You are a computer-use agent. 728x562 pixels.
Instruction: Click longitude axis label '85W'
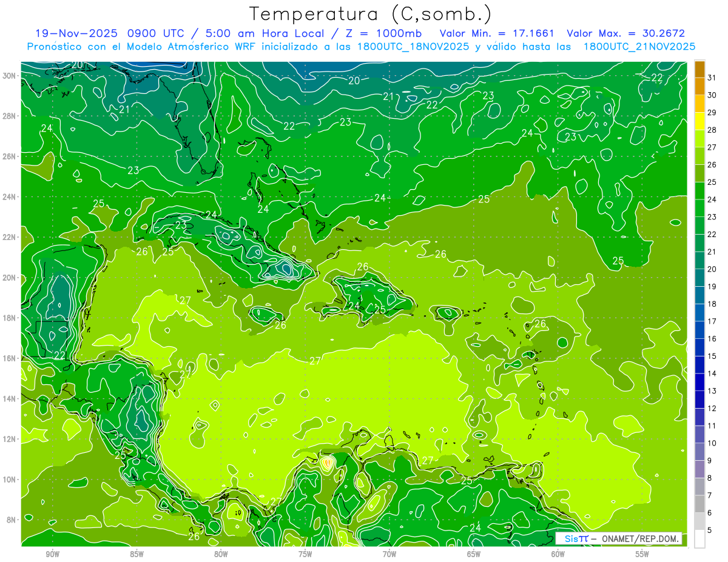click(x=136, y=554)
